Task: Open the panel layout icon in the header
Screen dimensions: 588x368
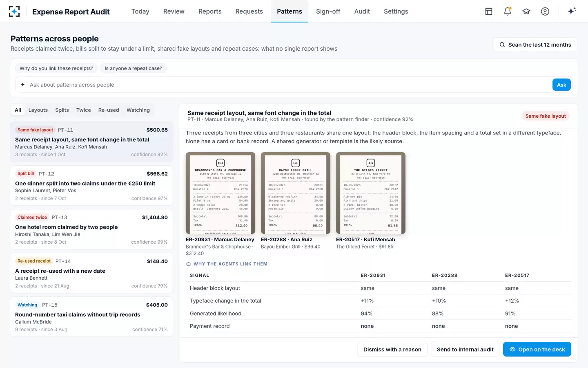Action: tap(489, 11)
